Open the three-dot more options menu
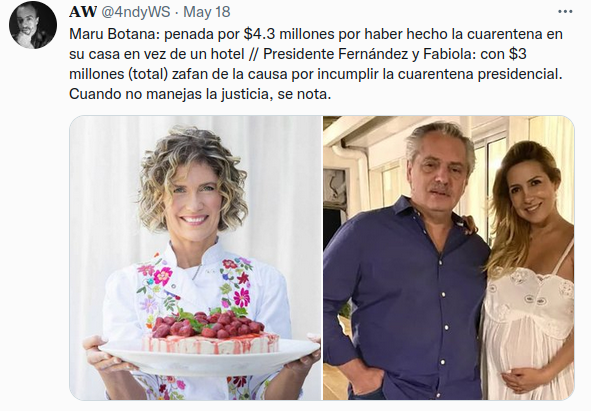 click(565, 12)
